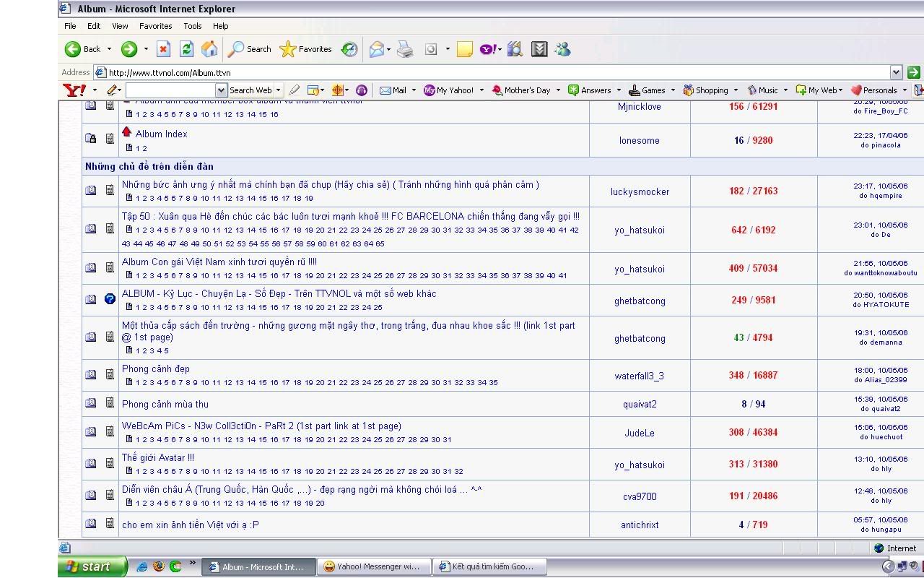Click the orange crosshair anti-spy icon
Image resolution: width=924 pixels, height=578 pixels.
pyautogui.click(x=337, y=90)
